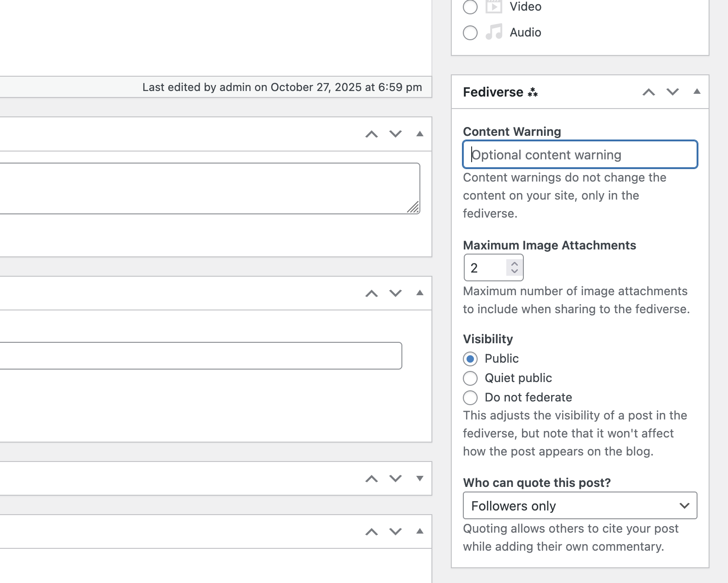Decrease Maximum Image Attachments with down stepper
728x583 pixels.
515,271
